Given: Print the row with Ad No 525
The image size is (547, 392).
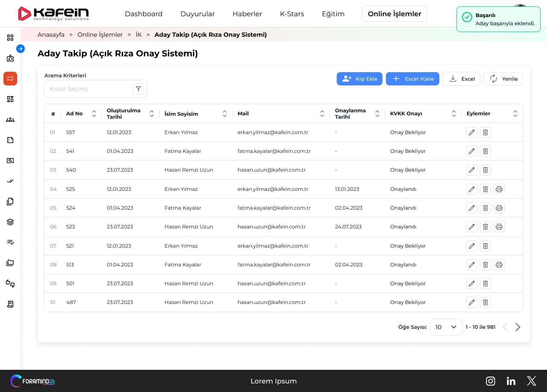Looking at the screenshot, I should tap(499, 189).
